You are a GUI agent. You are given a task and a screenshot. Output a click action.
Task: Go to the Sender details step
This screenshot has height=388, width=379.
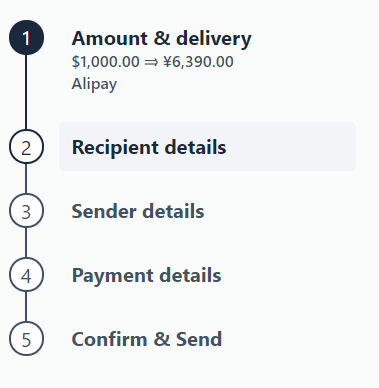[x=138, y=211]
